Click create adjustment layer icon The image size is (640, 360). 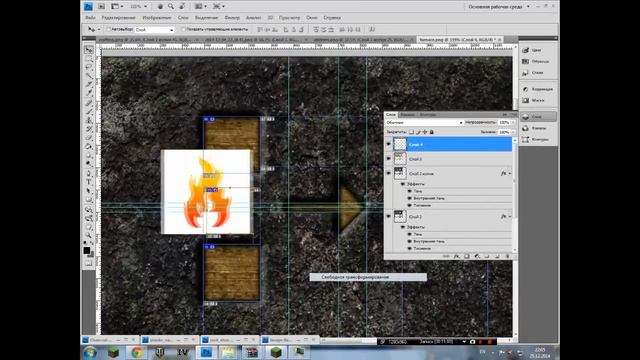coord(477,256)
